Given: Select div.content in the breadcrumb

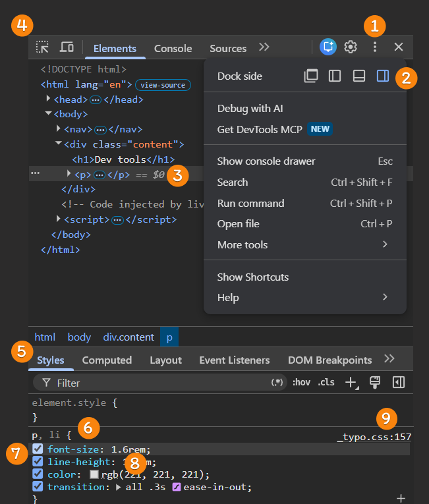Looking at the screenshot, I should click(129, 337).
